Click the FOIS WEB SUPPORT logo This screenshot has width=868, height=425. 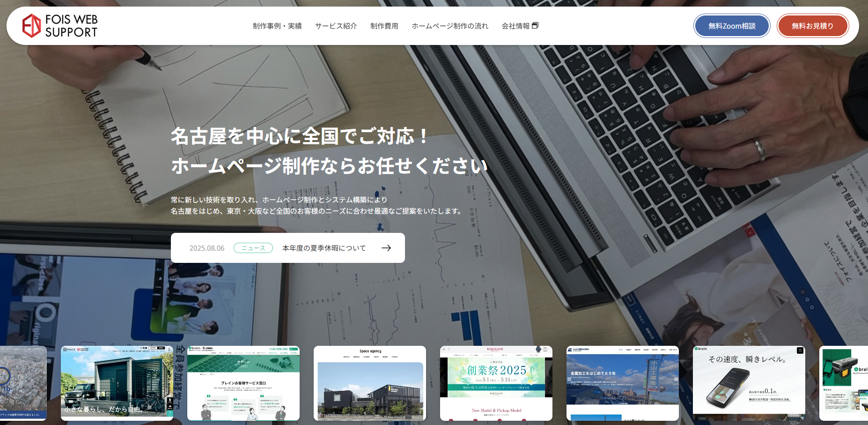click(60, 26)
